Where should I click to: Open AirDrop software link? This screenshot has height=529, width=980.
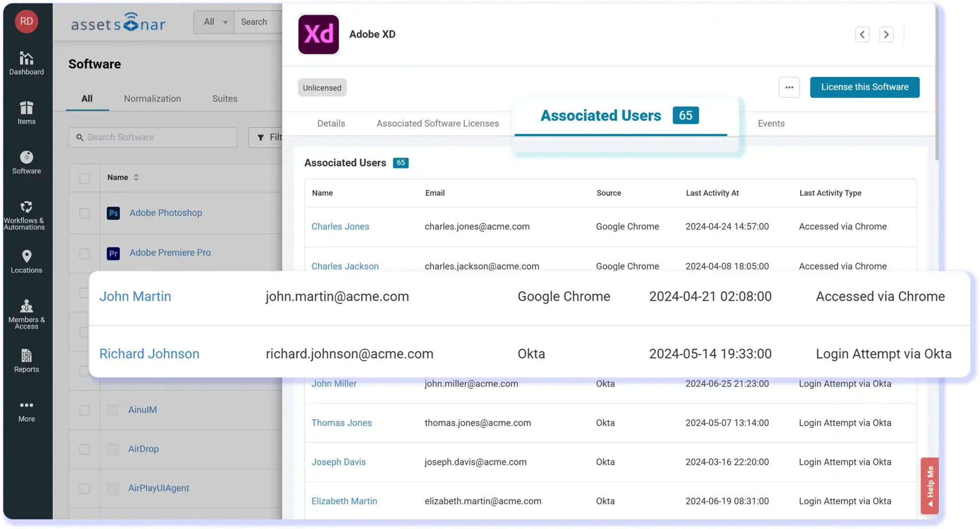pyautogui.click(x=144, y=449)
